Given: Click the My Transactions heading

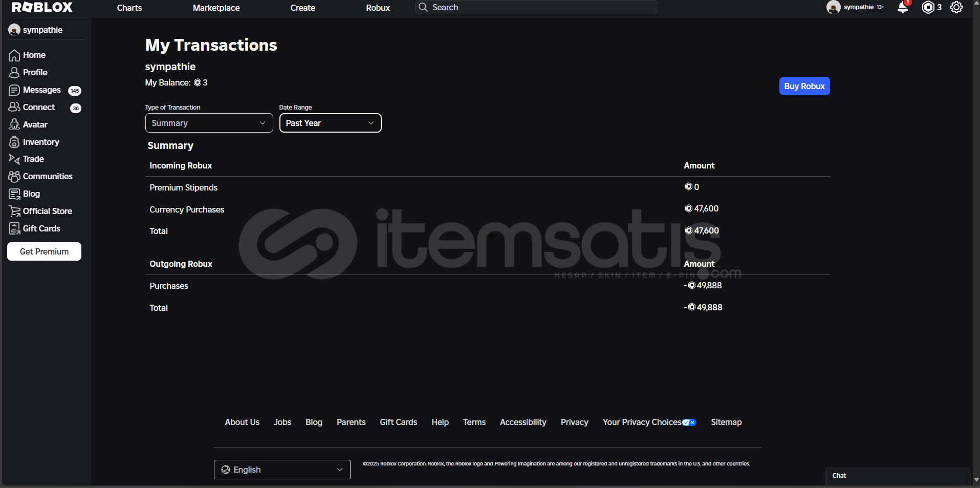Looking at the screenshot, I should (211, 45).
